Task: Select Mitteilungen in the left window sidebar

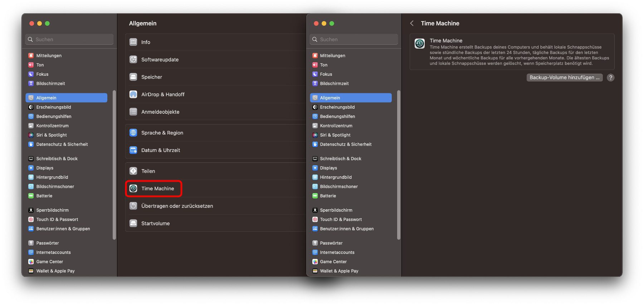Action: 49,55
